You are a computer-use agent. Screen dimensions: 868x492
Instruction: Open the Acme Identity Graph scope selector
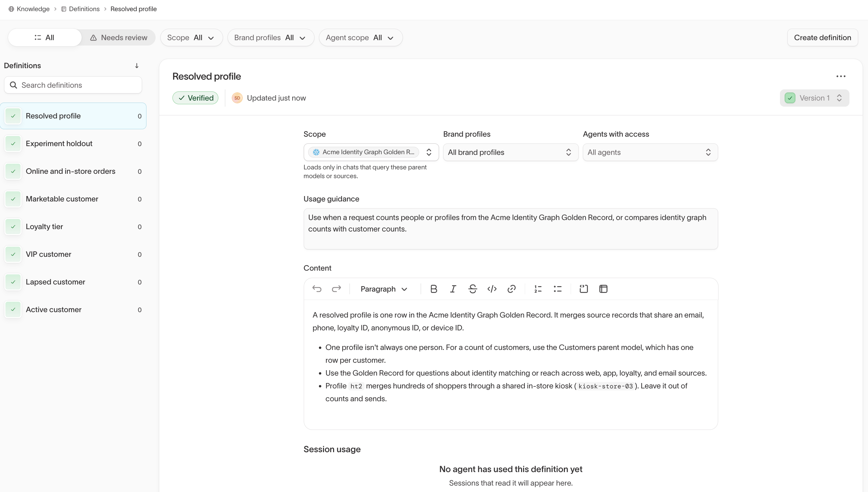pyautogui.click(x=371, y=153)
